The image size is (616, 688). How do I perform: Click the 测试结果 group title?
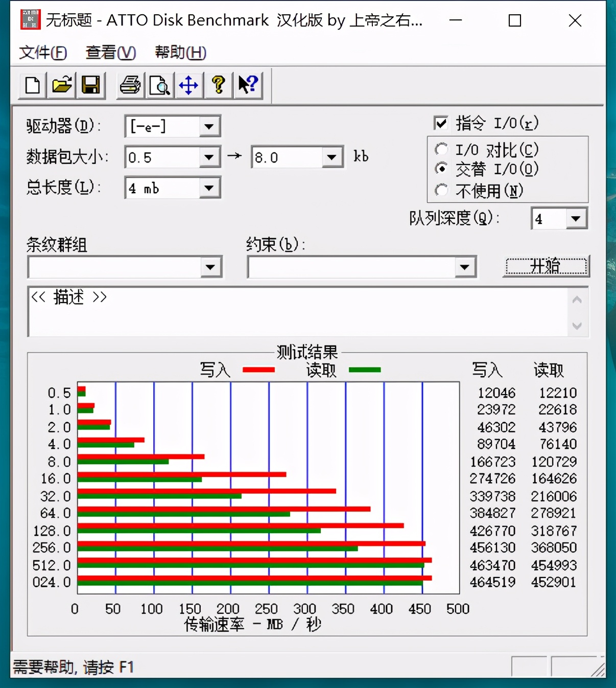tap(307, 352)
